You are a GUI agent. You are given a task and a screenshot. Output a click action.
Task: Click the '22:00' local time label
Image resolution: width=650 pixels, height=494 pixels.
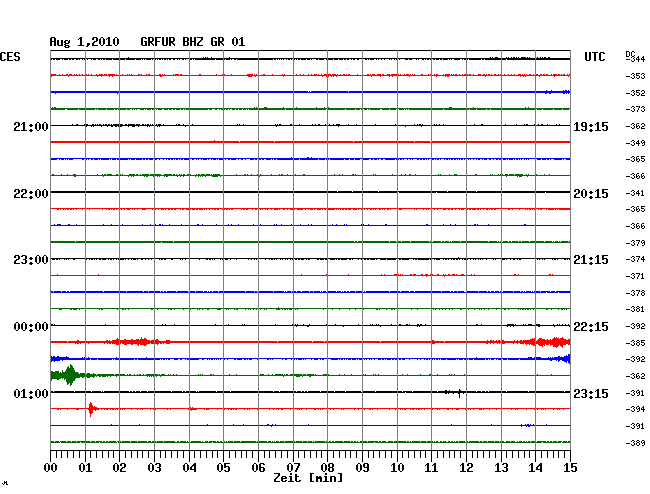point(31,194)
